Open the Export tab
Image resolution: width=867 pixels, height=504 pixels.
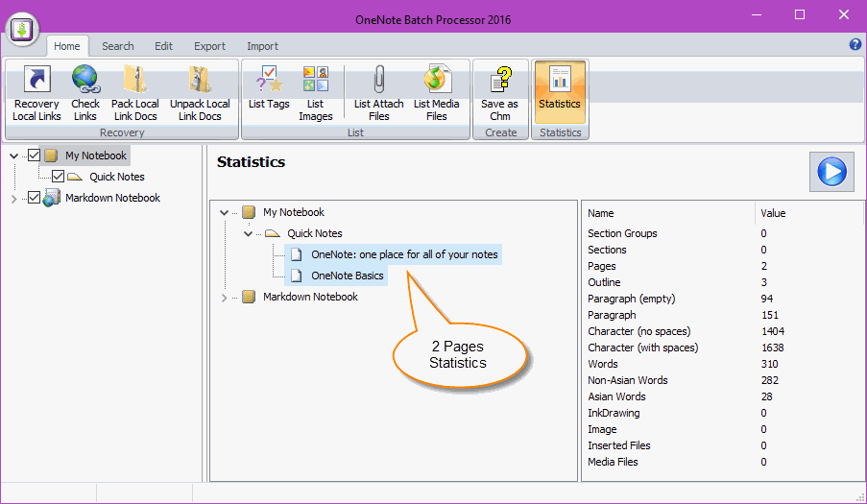click(209, 46)
